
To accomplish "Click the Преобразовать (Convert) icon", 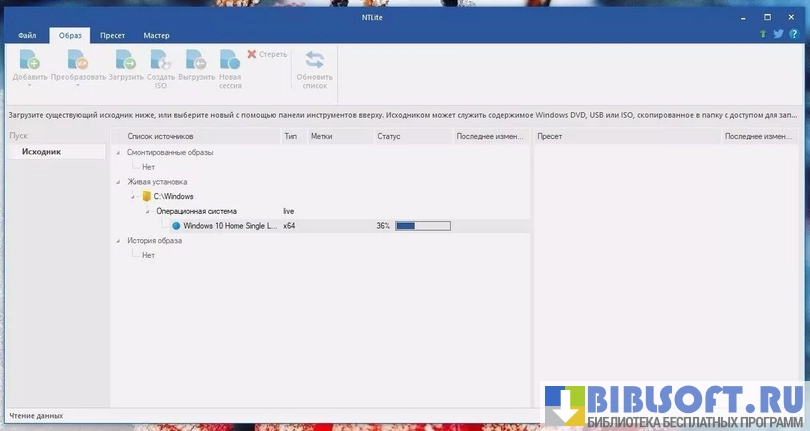I will (x=77, y=62).
